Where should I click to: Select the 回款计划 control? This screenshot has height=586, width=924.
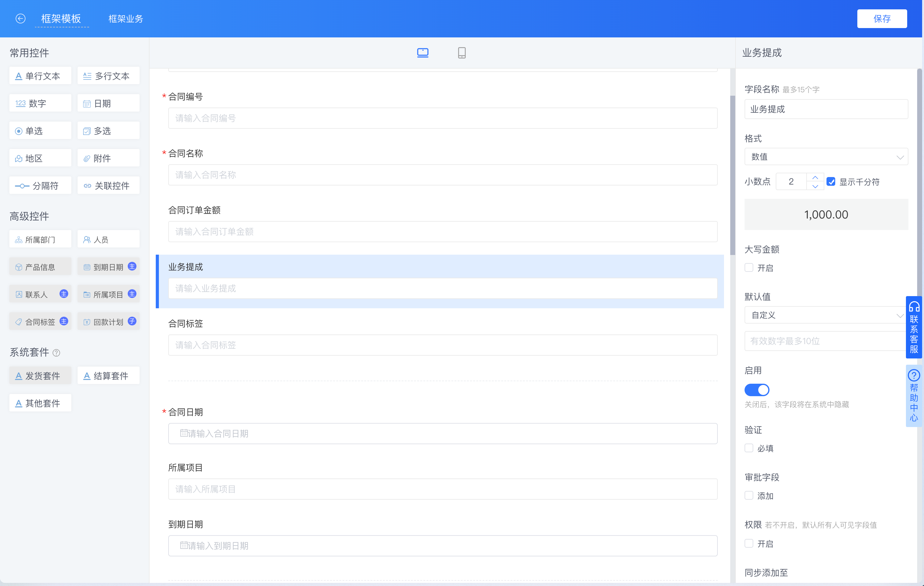point(108,321)
